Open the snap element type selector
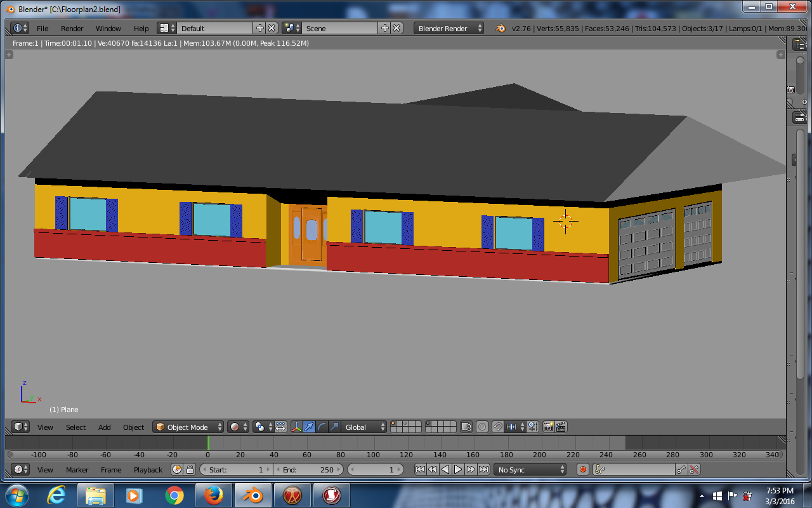Viewport: 812px width, 508px height. click(x=515, y=427)
